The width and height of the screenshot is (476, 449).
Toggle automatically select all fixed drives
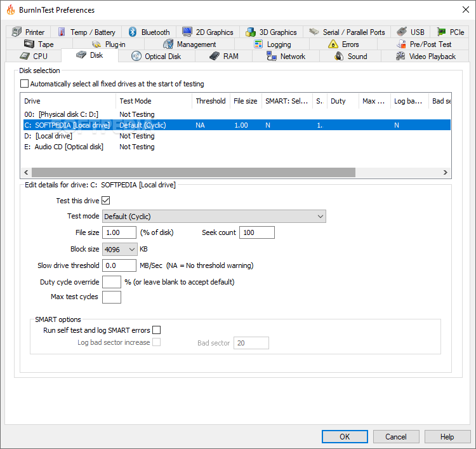click(x=24, y=84)
